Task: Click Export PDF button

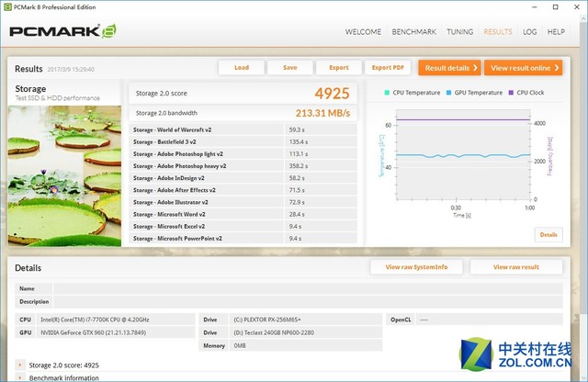Action: 388,67
